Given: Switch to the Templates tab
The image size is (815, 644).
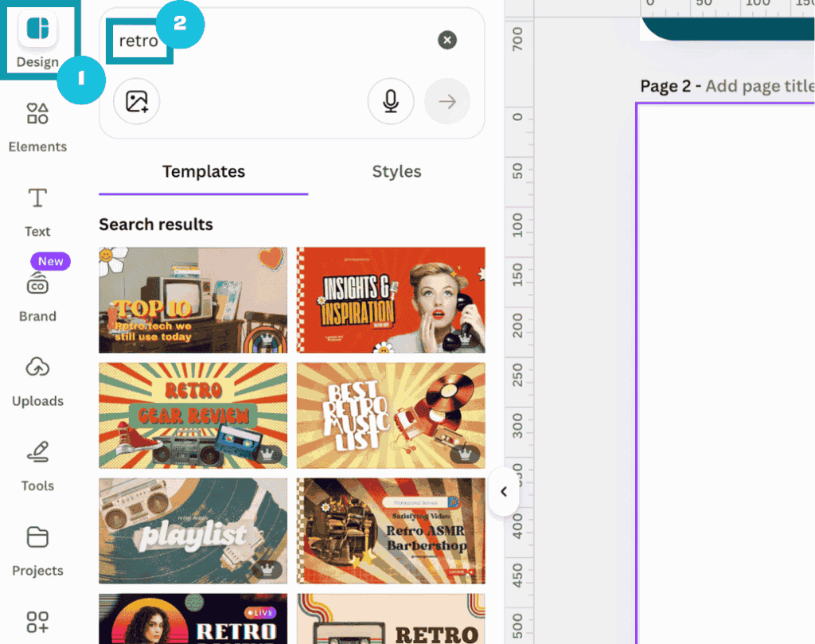Looking at the screenshot, I should pyautogui.click(x=204, y=172).
